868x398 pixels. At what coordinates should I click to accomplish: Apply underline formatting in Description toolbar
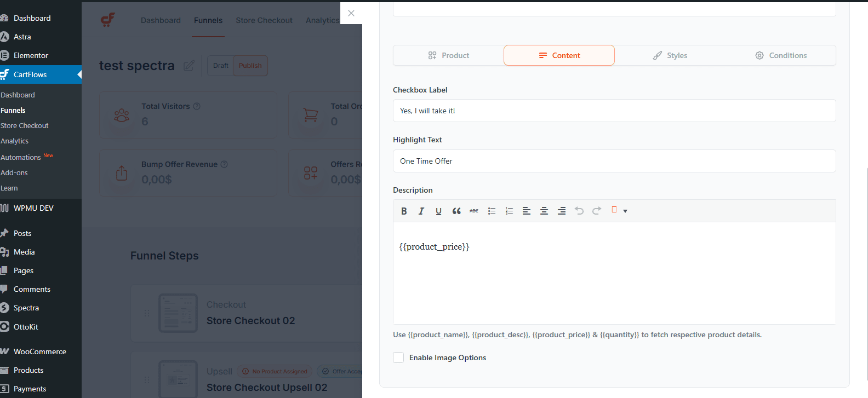(438, 211)
